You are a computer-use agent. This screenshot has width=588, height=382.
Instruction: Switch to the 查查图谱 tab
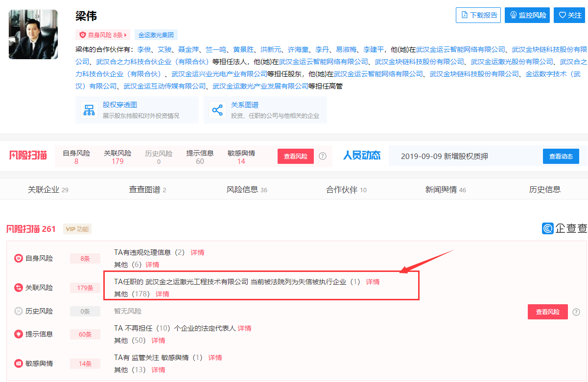(147, 190)
